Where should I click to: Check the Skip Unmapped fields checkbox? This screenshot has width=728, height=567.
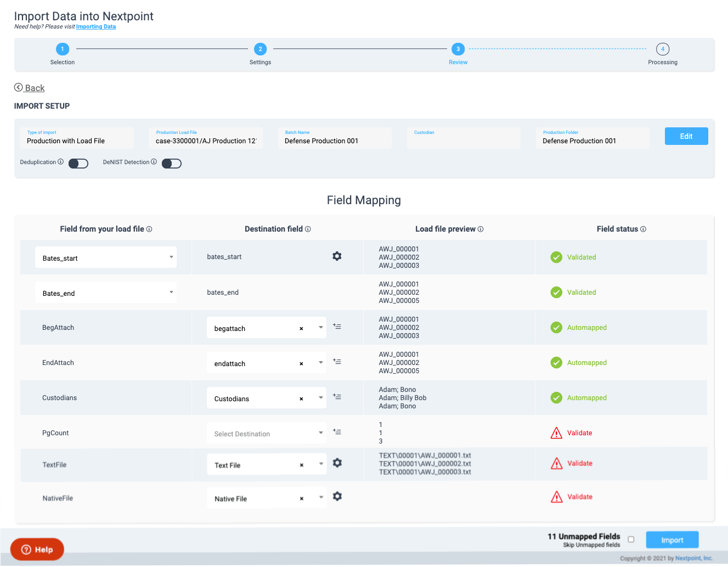click(x=631, y=540)
